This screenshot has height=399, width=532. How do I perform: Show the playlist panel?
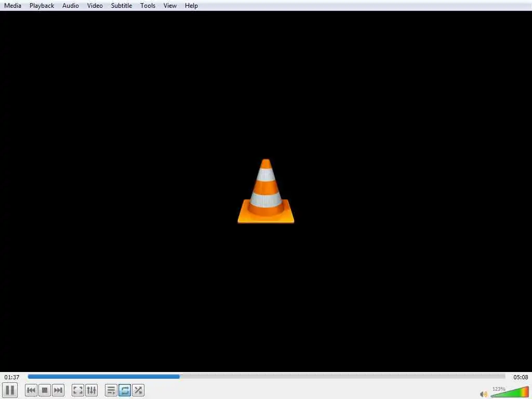point(111,390)
